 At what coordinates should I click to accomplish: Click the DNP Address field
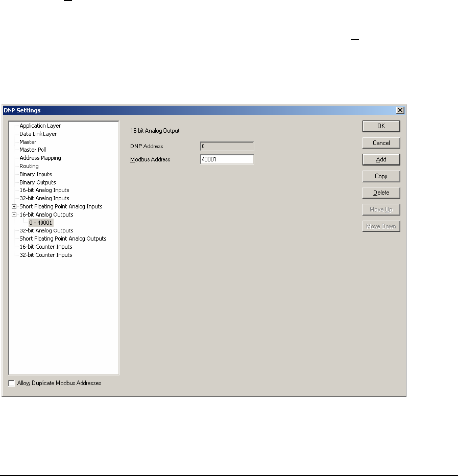227,146
